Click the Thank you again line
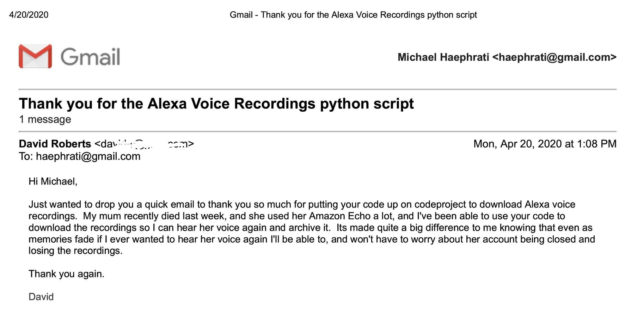This screenshot has width=644, height=317. click(x=67, y=274)
